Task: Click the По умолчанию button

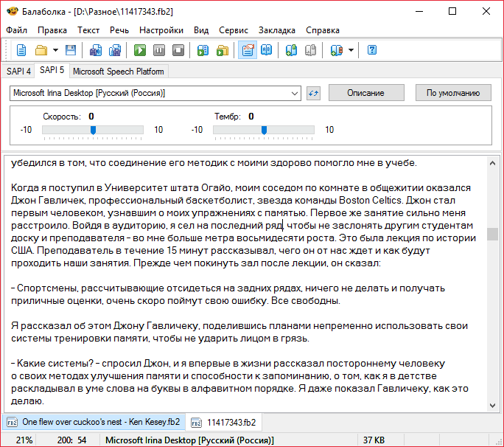Action: pyautogui.click(x=453, y=93)
